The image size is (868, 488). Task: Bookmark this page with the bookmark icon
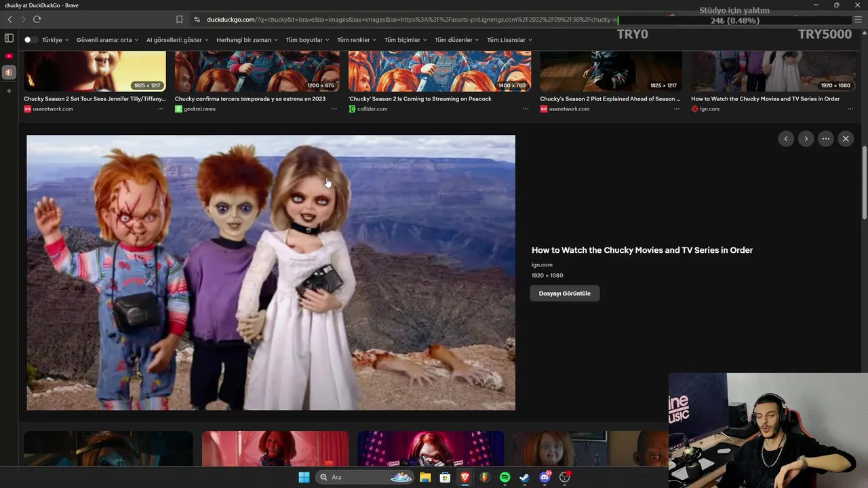[179, 20]
